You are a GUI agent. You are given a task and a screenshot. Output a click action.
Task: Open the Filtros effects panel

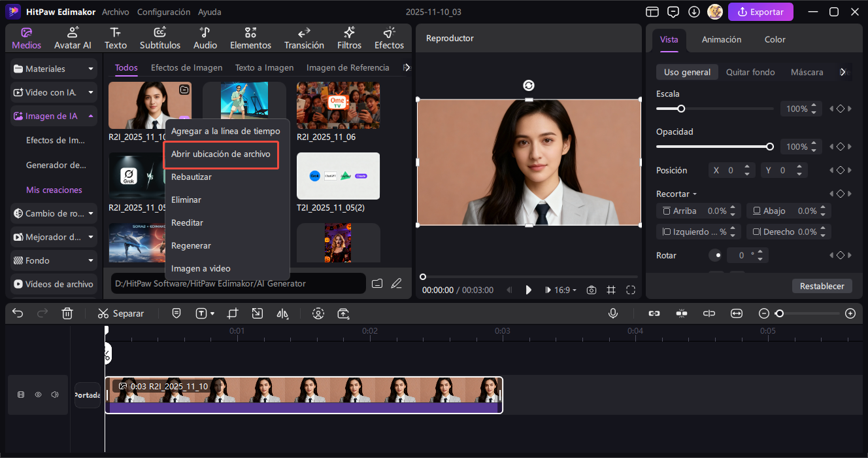pos(349,38)
